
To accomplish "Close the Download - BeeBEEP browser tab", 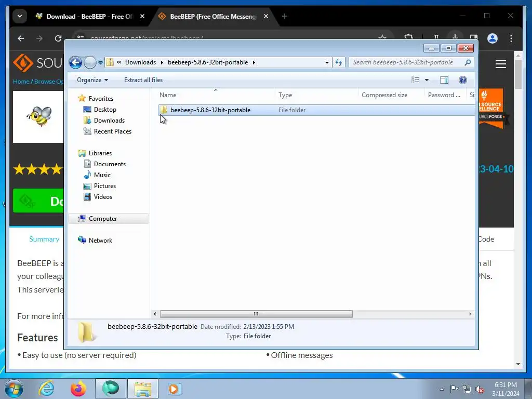I will pos(142,16).
